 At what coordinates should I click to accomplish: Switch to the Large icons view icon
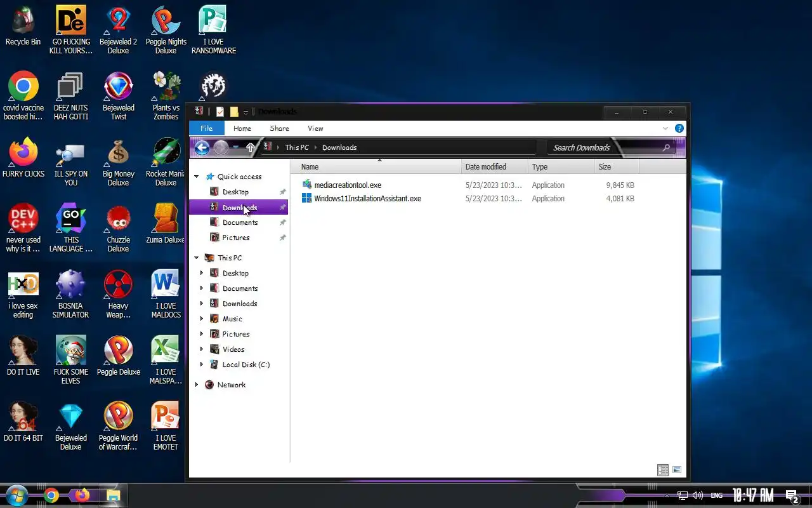677,471
